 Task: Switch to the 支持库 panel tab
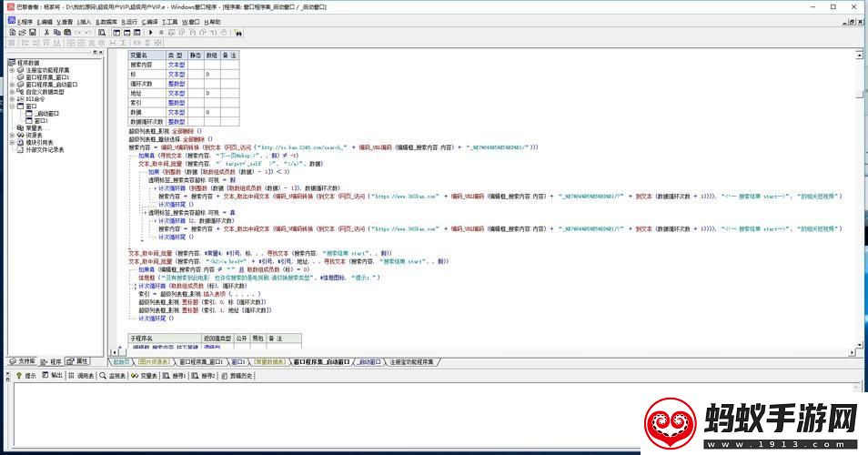pos(23,361)
